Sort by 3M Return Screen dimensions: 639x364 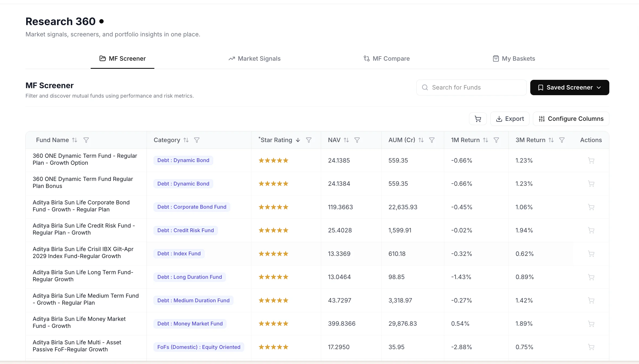[x=551, y=140]
